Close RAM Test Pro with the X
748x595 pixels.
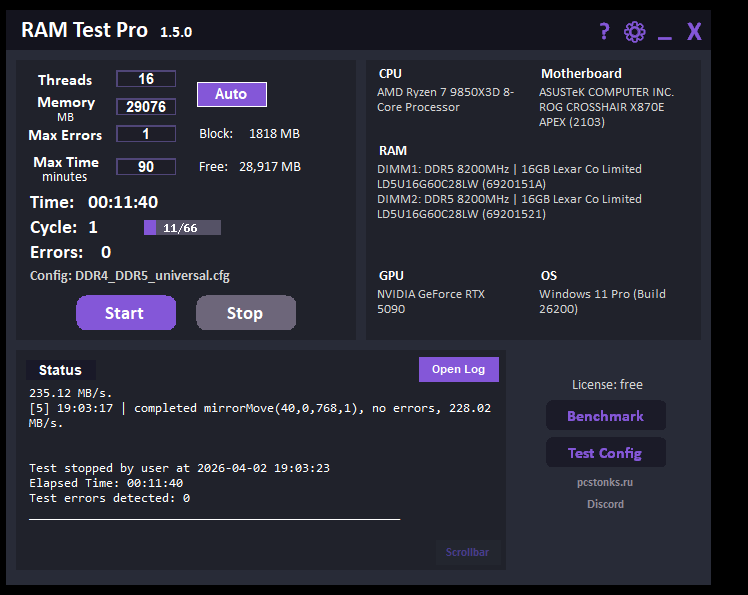click(x=694, y=31)
